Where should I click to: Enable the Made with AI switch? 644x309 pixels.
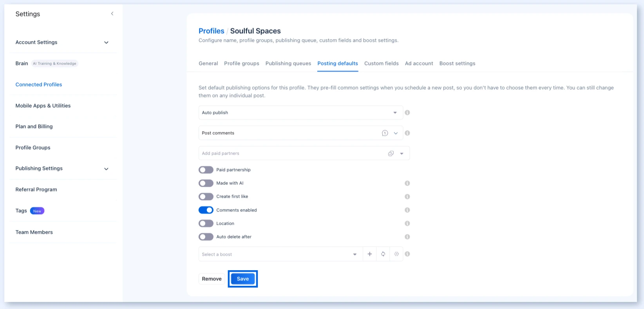[x=206, y=183]
